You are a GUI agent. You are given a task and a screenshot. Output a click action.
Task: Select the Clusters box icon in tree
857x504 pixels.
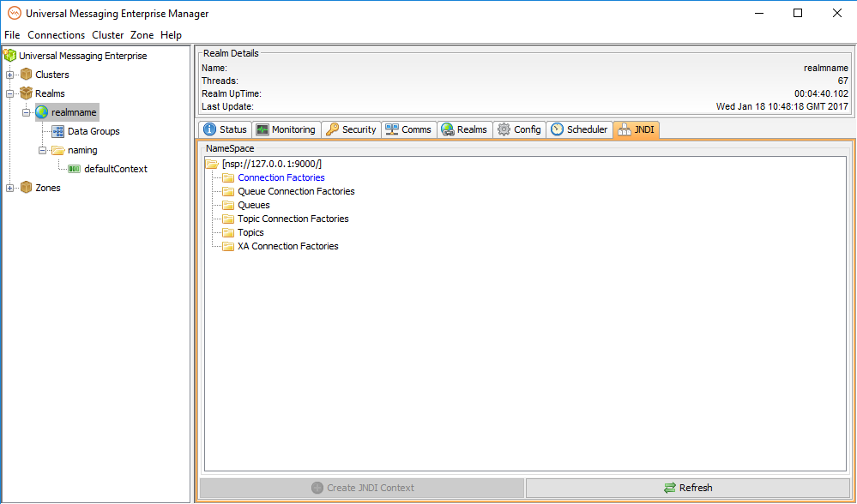[27, 75]
